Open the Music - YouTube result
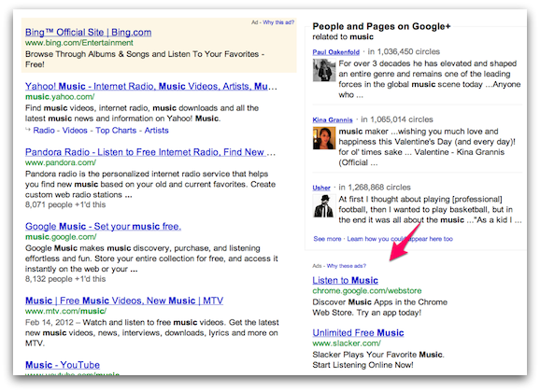Viewport: 540px width, 392px height. click(x=63, y=365)
